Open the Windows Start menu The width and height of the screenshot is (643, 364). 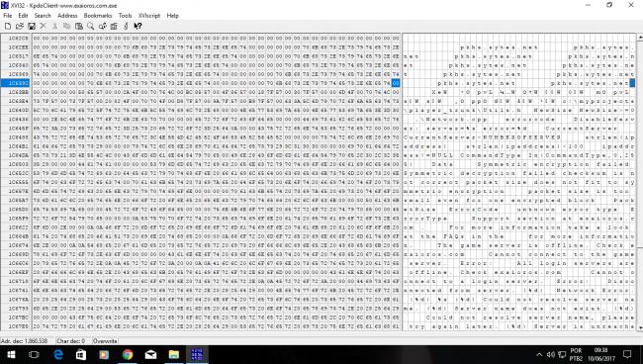click(10, 354)
